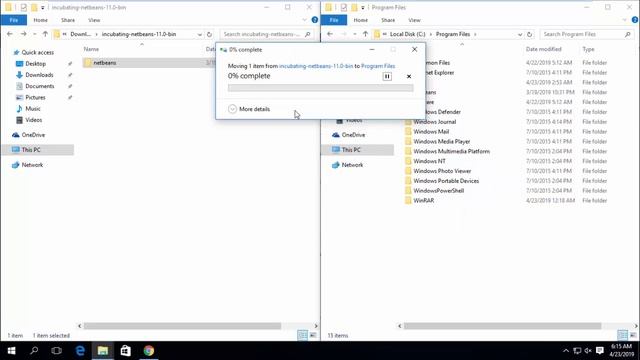640x360 pixels.
Task: Sort Program Files by Type column
Action: click(x=588, y=49)
